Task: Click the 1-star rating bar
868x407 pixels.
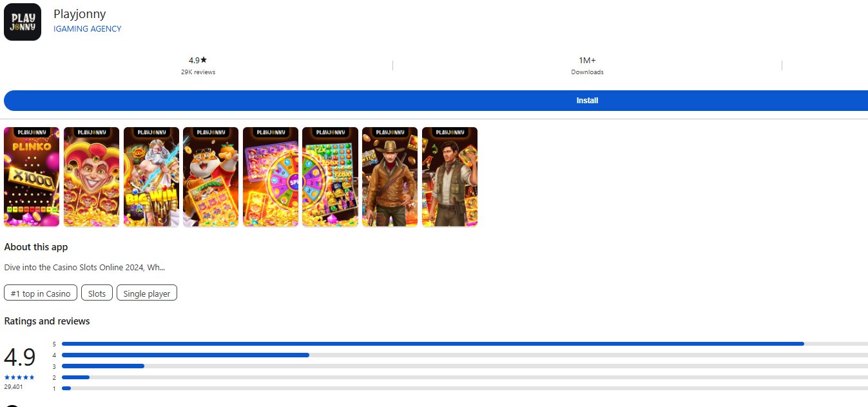Action: point(465,388)
